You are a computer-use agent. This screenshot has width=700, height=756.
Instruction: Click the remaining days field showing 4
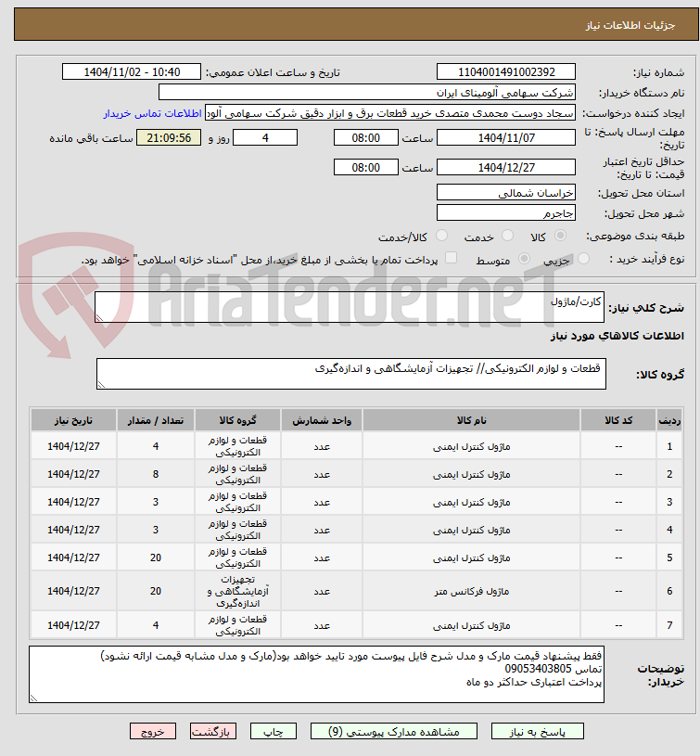(265, 138)
